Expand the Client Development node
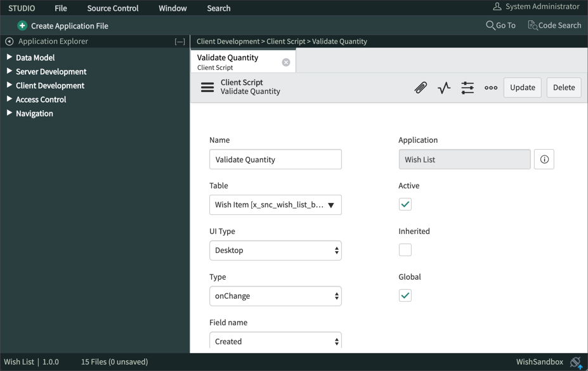The image size is (588, 371). point(10,85)
